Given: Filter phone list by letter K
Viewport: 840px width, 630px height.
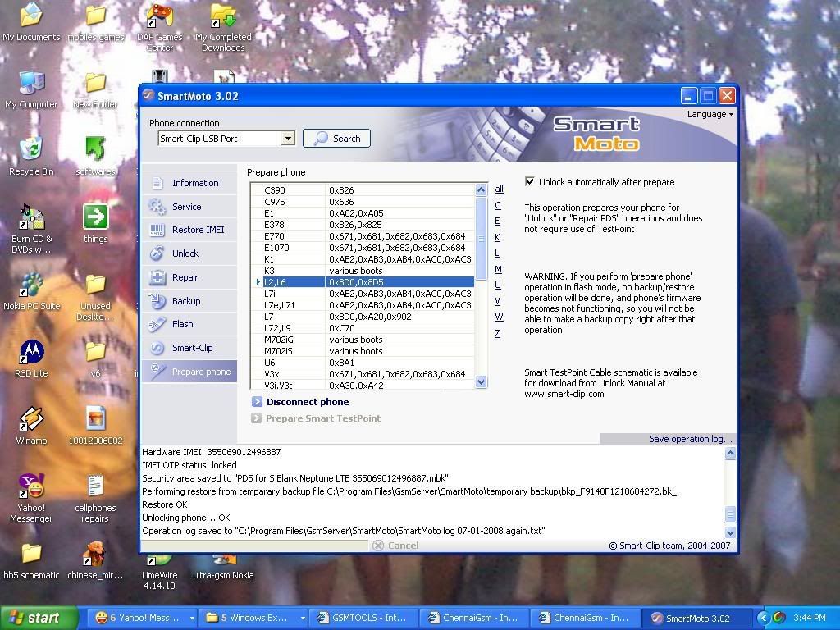Looking at the screenshot, I should 498,237.
